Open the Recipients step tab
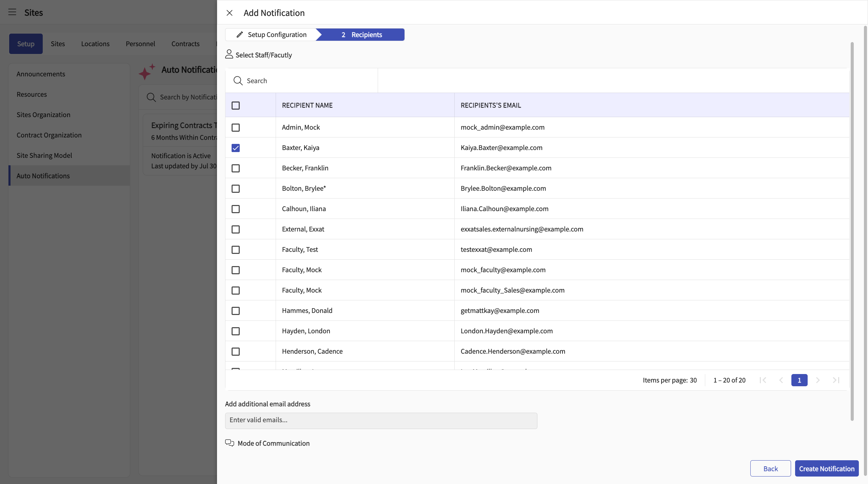The height and width of the screenshot is (484, 868). 361,35
